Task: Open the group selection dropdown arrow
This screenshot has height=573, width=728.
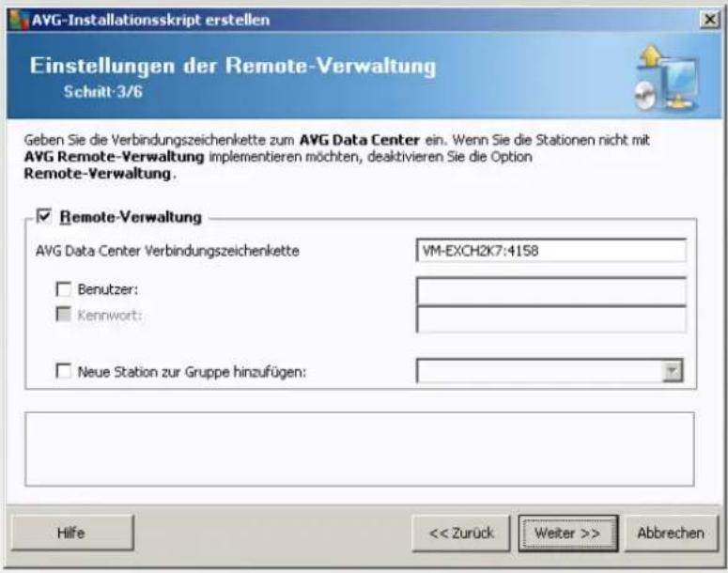Action: 673,371
